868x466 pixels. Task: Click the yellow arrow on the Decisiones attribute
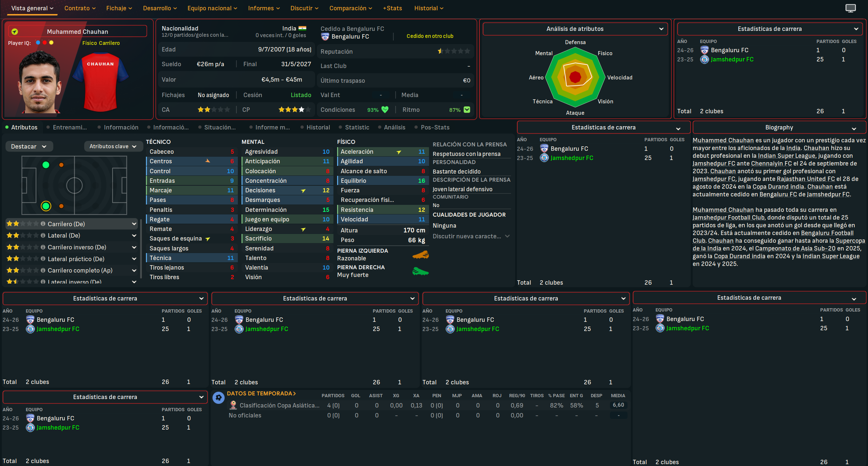(303, 191)
